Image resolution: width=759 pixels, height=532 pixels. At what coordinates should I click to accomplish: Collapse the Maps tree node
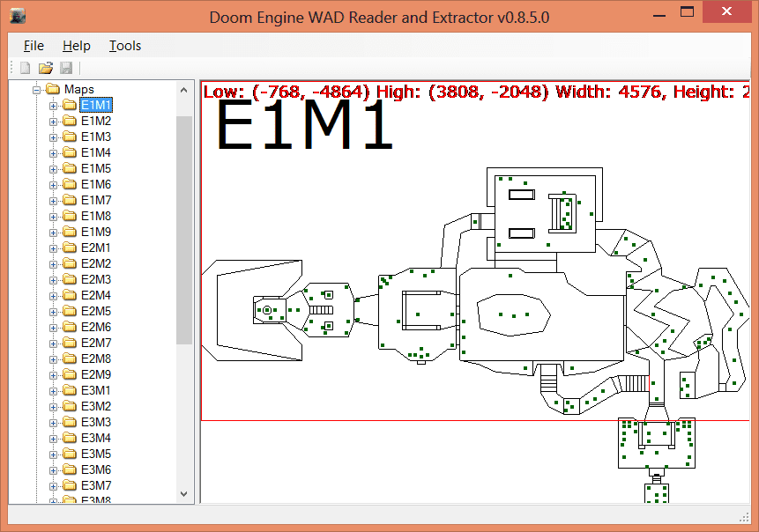click(36, 90)
